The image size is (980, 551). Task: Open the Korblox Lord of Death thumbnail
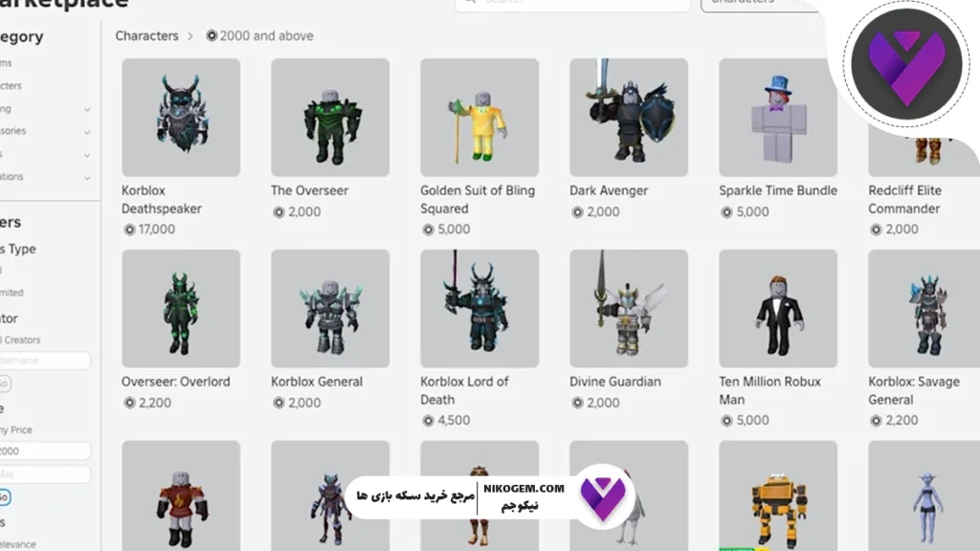coord(479,309)
